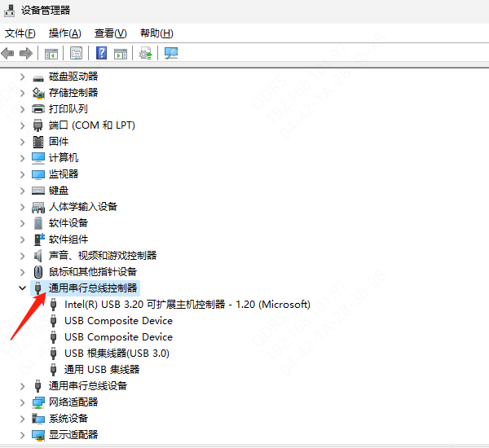
Task: Click the Forward arrow toolbar icon
Action: [26, 53]
